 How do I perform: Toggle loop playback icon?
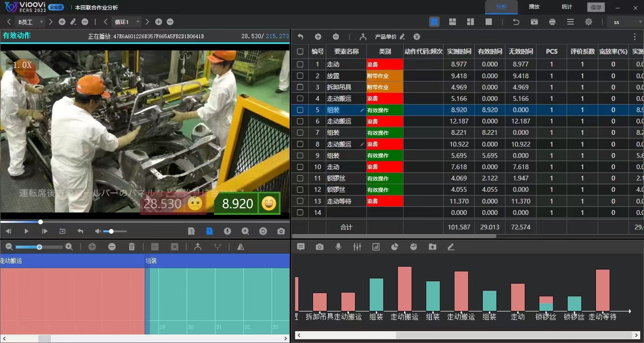pos(62,231)
